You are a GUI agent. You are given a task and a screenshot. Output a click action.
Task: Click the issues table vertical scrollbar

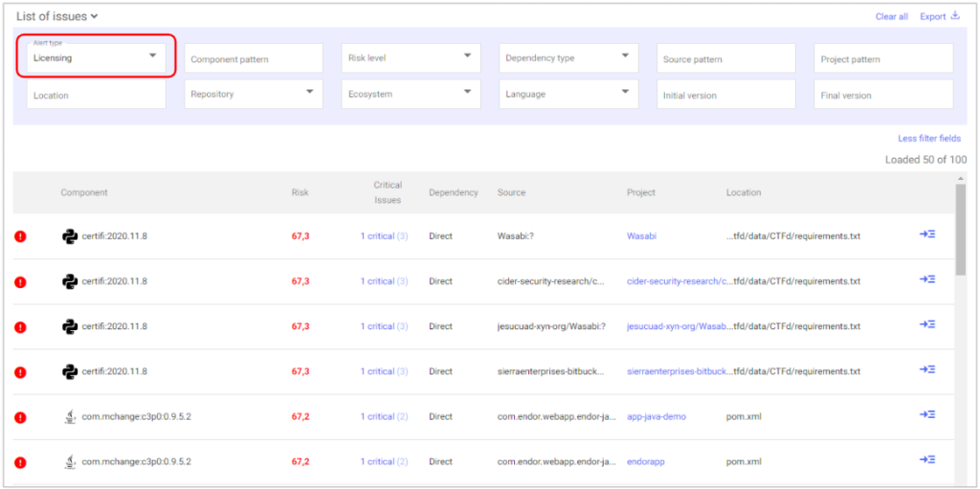pyautogui.click(x=960, y=229)
